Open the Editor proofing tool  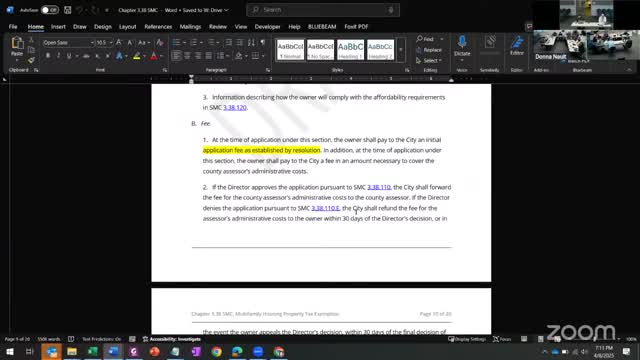(x=517, y=46)
